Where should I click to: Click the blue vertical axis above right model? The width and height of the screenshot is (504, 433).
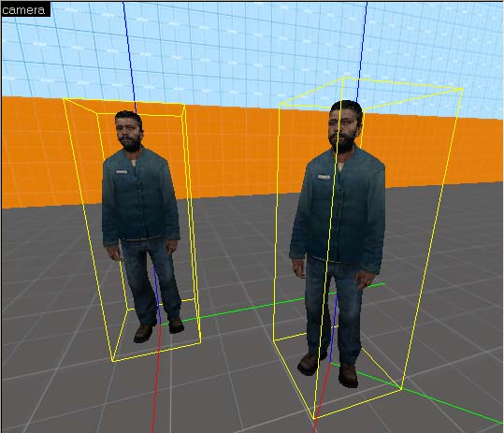[362, 51]
